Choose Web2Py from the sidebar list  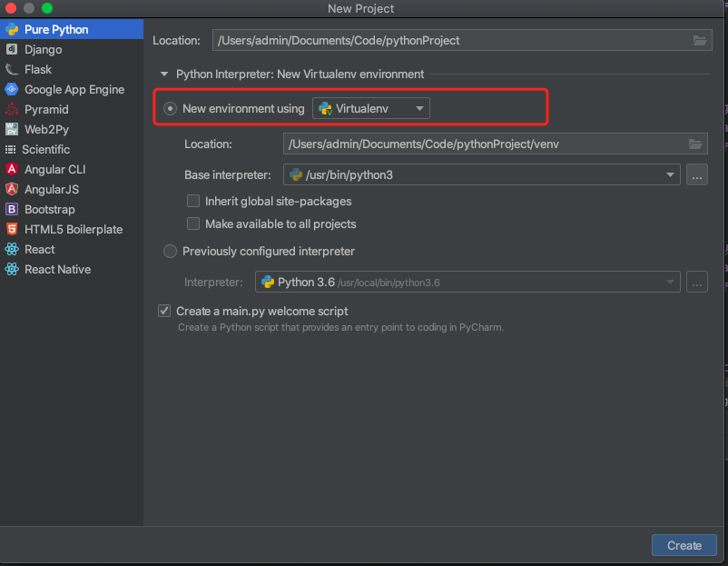pyautogui.click(x=46, y=130)
